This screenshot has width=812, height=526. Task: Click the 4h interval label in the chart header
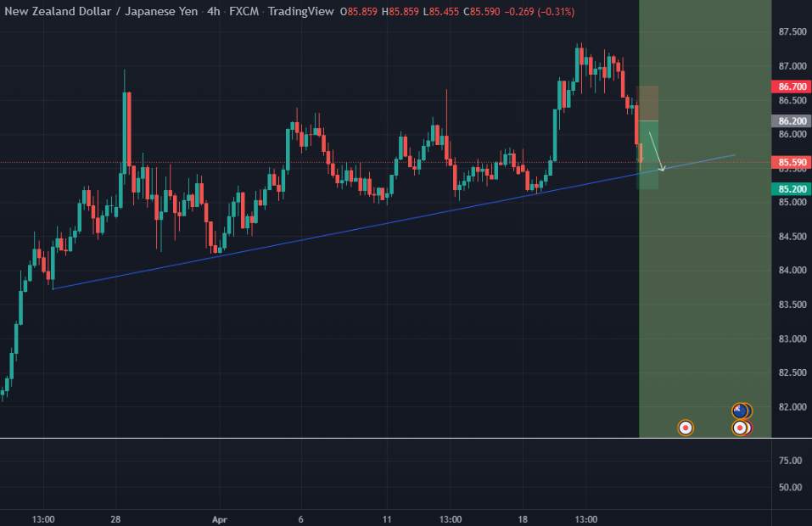click(x=213, y=11)
